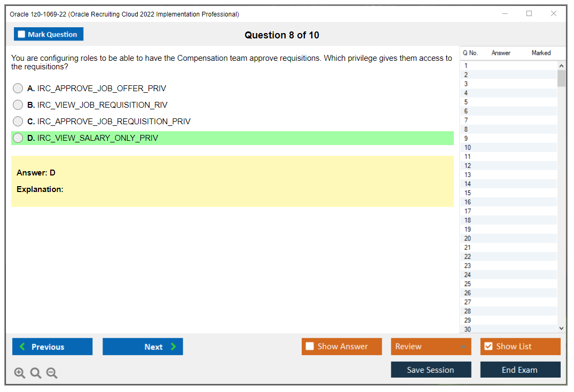The width and height of the screenshot is (574, 392).
Task: Click the checkmark icon inside Show List button
Action: pos(488,346)
